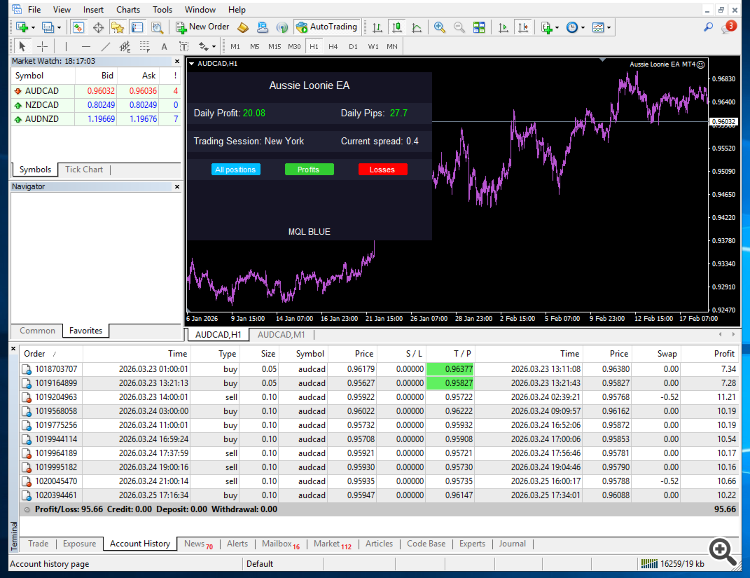Toggle chart Auto Scroll icon
The width and height of the screenshot is (750, 578).
click(x=503, y=27)
